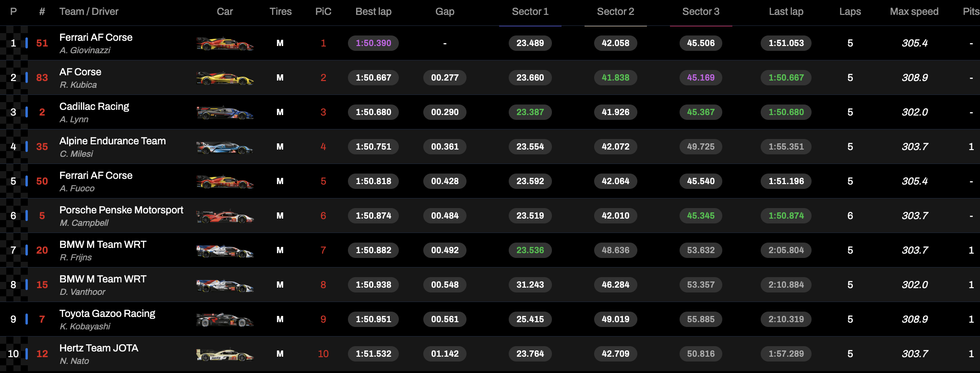Click the 31.243 Sector 1 badge
The image size is (980, 373).
[x=530, y=285]
